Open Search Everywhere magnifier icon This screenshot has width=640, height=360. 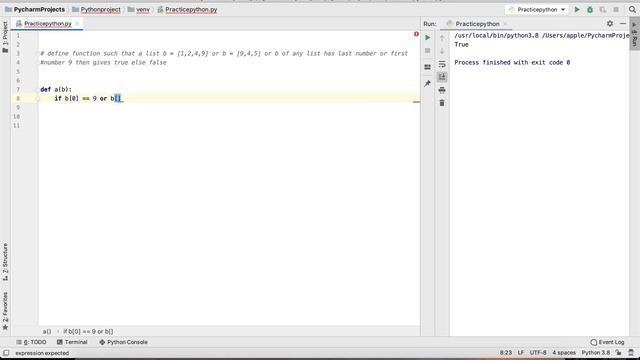(x=632, y=9)
